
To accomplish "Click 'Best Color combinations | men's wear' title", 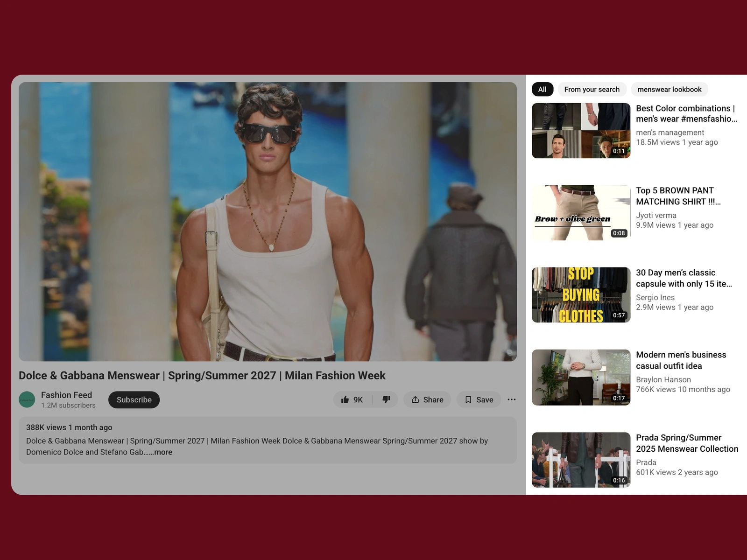I will pyautogui.click(x=686, y=113).
